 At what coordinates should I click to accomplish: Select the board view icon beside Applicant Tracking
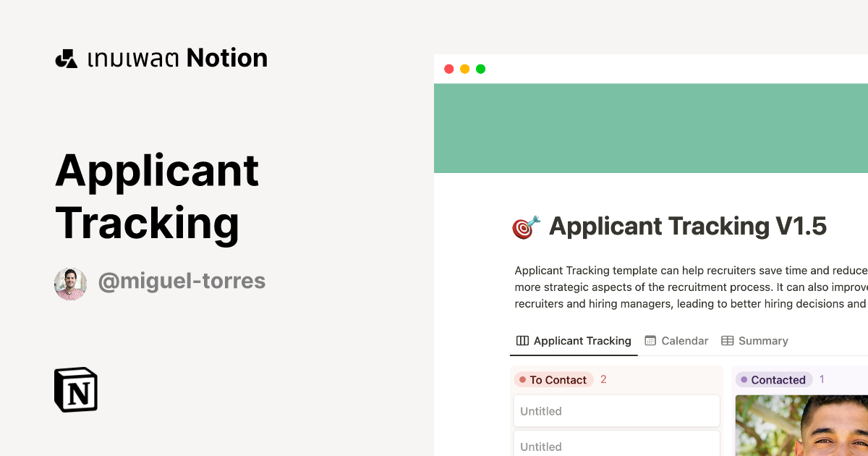[x=522, y=340]
